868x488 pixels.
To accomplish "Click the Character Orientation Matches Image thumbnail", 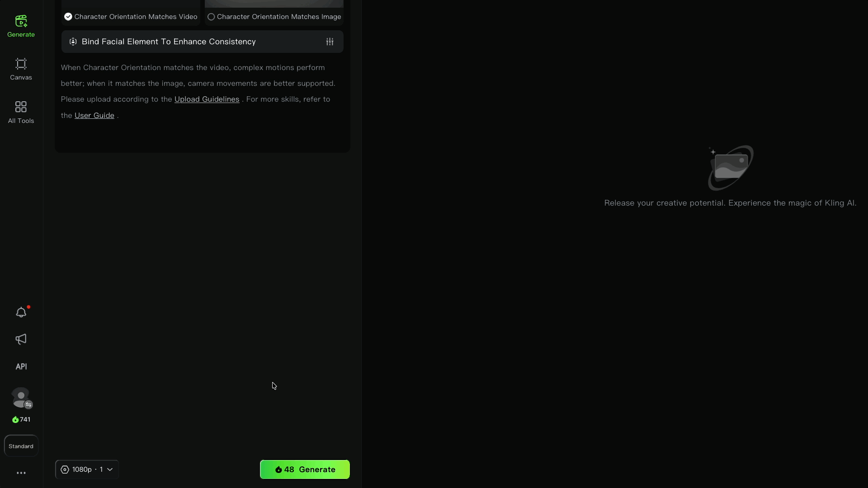I will coord(274,4).
